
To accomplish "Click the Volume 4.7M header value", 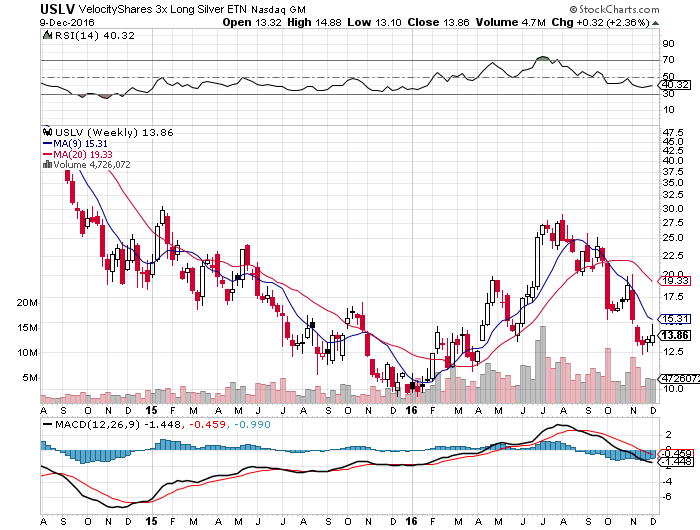I will pyautogui.click(x=511, y=22).
